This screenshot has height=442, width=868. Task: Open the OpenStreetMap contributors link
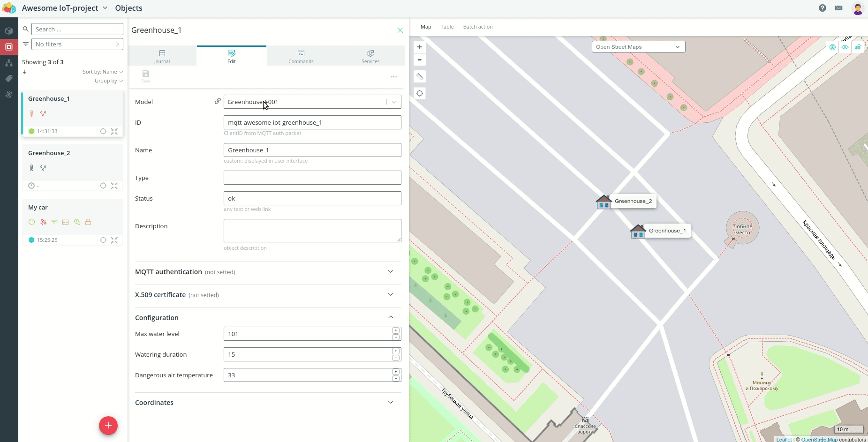[819, 440]
